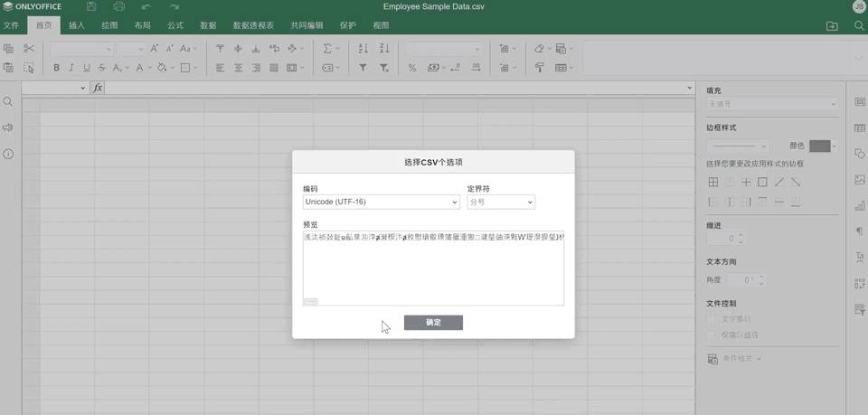Image resolution: width=868 pixels, height=415 pixels.
Task: Toggle Underline formatting
Action: coord(87,68)
